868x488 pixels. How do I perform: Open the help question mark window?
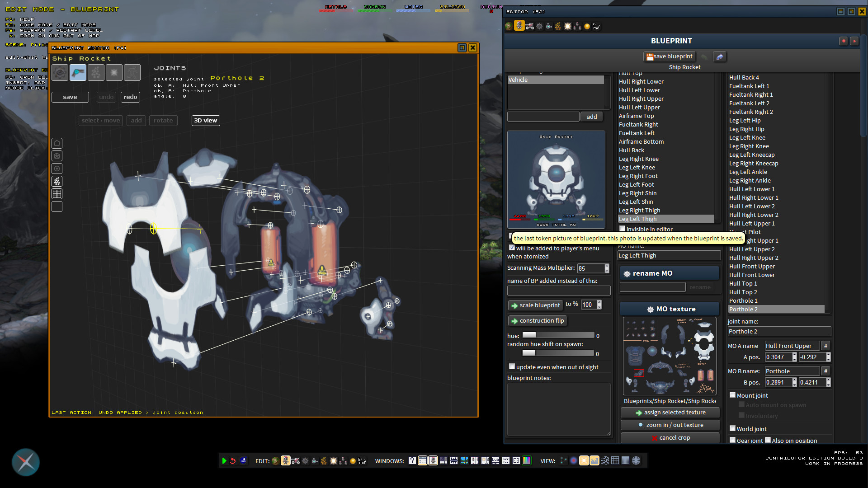(x=412, y=461)
